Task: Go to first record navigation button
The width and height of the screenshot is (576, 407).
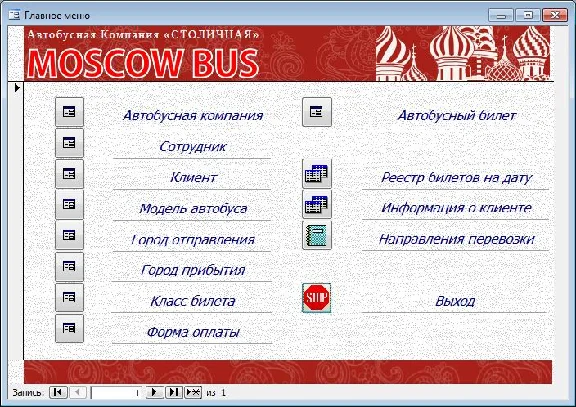Action: pos(58,392)
